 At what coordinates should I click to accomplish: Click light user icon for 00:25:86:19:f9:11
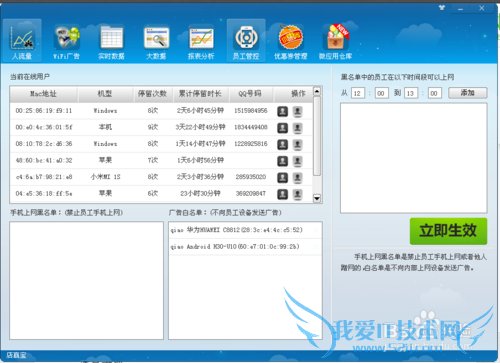coord(297,111)
